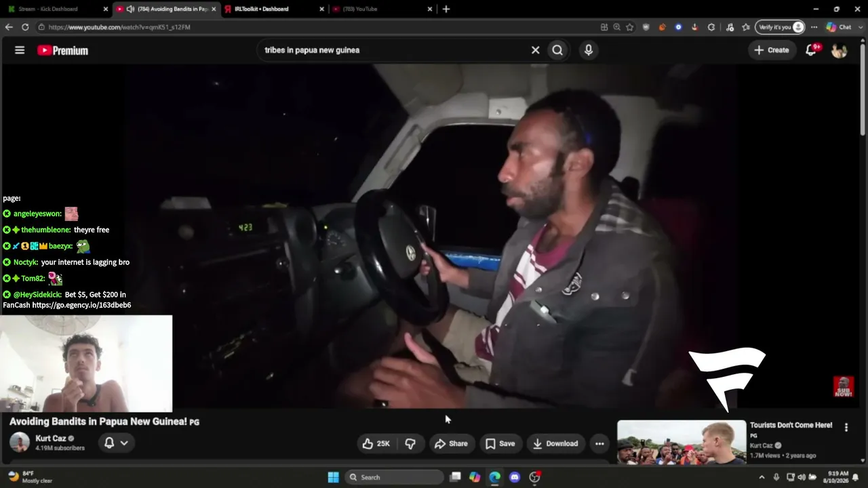The width and height of the screenshot is (868, 488).
Task: Close the IRLToolkit Dashboard tab
Action: pyautogui.click(x=321, y=9)
